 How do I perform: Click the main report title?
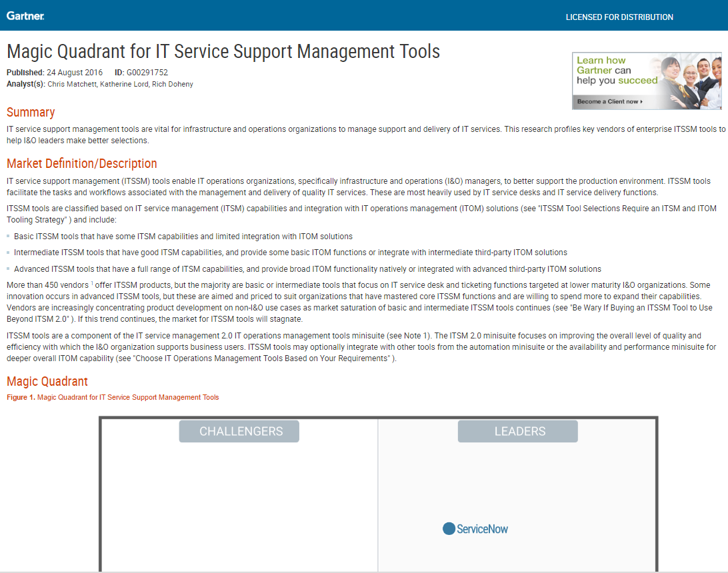tap(223, 51)
